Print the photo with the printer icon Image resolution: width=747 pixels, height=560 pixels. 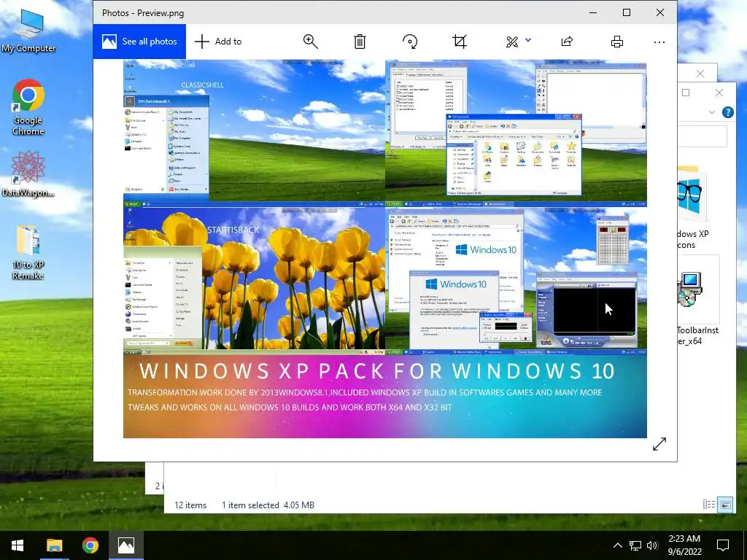(x=617, y=42)
